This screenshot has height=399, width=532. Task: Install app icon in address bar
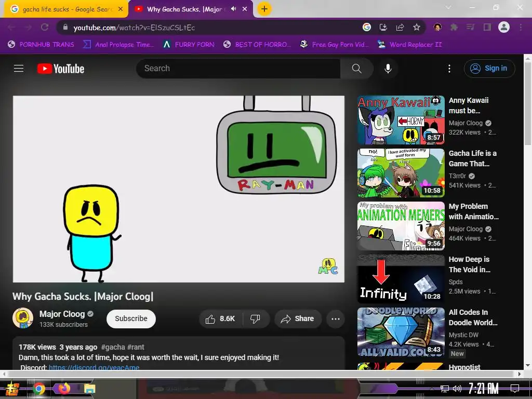click(x=383, y=27)
